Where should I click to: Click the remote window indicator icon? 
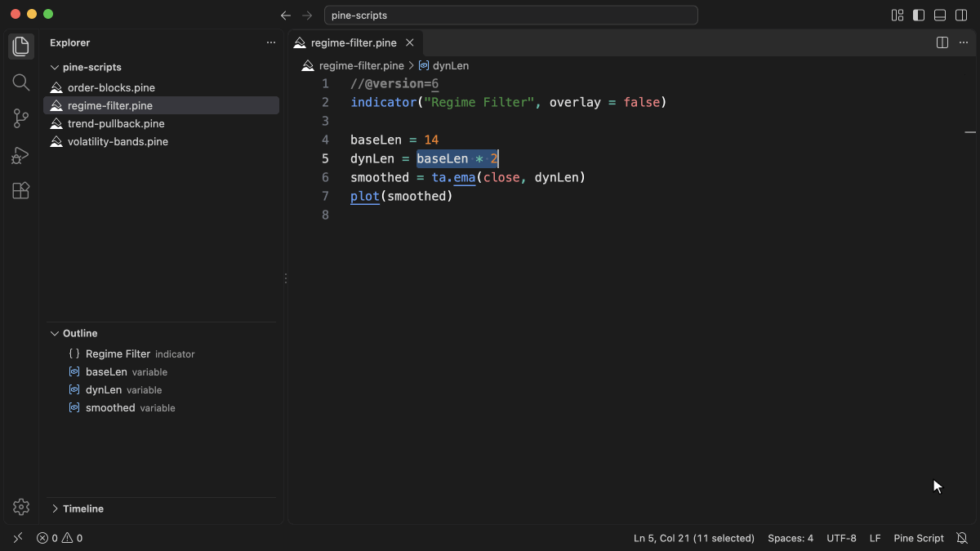tap(18, 538)
